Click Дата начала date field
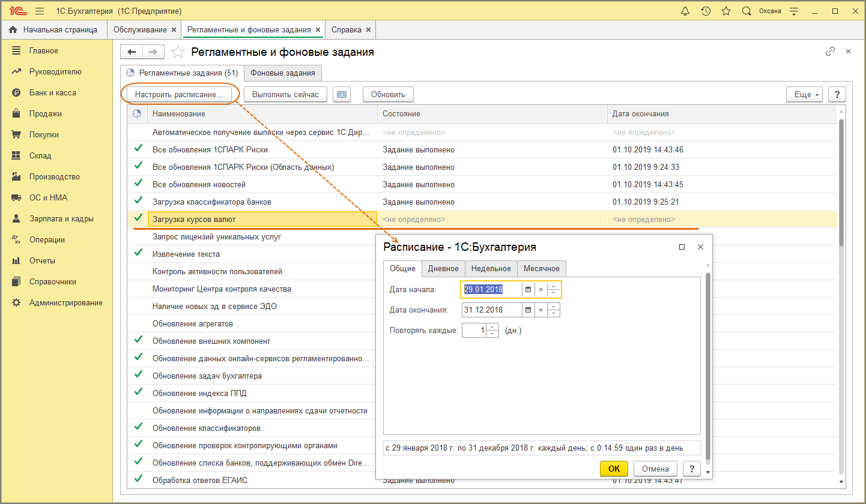The image size is (866, 504). [492, 290]
